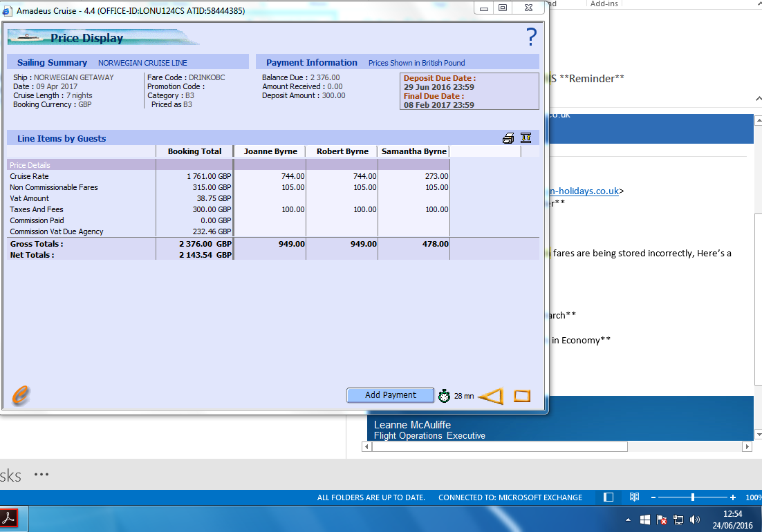Click the green session timer stopwatch icon
Viewport: 762px width, 532px height.
tap(445, 396)
